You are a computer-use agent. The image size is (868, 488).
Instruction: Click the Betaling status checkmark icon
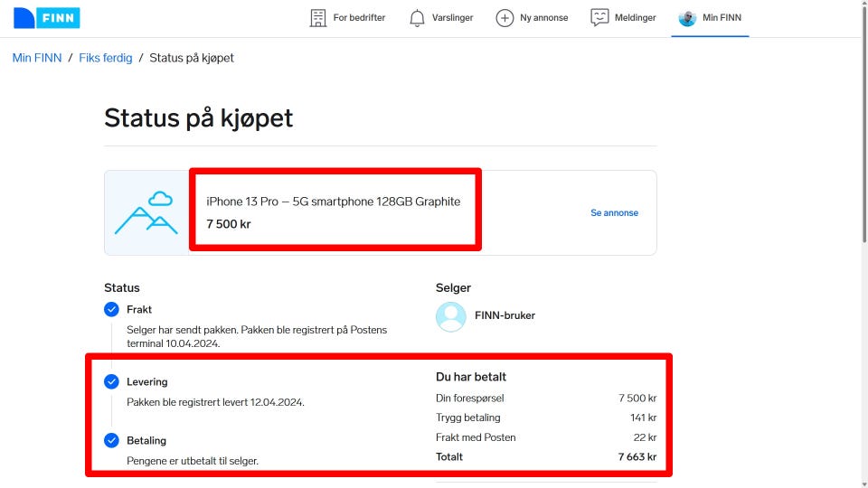[111, 440]
